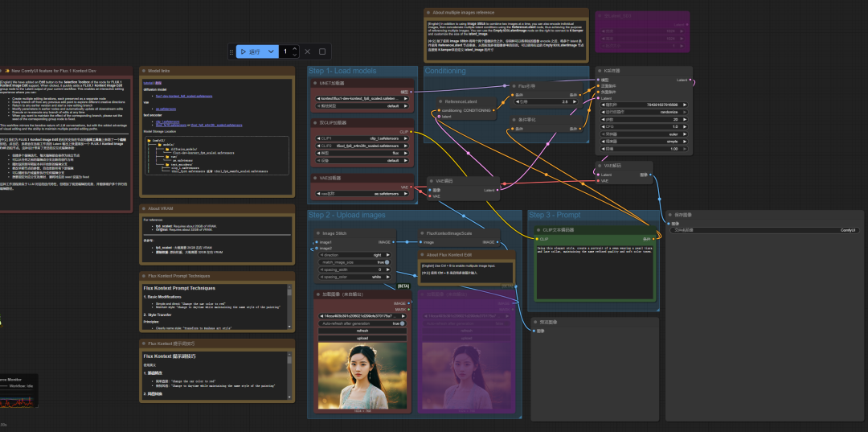Click the woman portrait preview in 加载图像
868x432 pixels.
click(x=362, y=376)
